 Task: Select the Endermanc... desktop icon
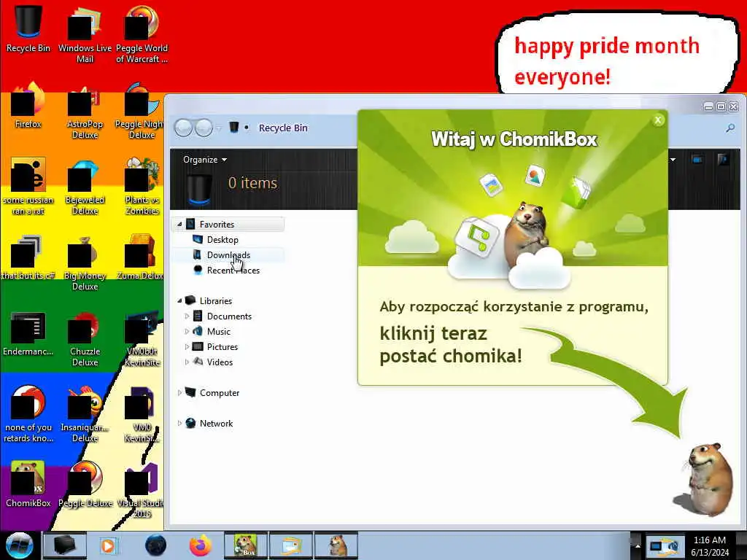pos(28,333)
